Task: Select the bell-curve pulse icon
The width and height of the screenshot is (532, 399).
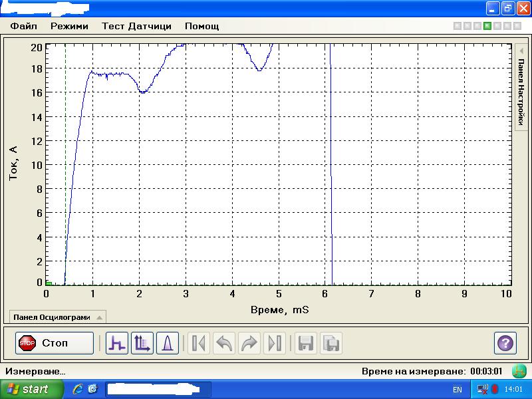Action: coord(168,343)
